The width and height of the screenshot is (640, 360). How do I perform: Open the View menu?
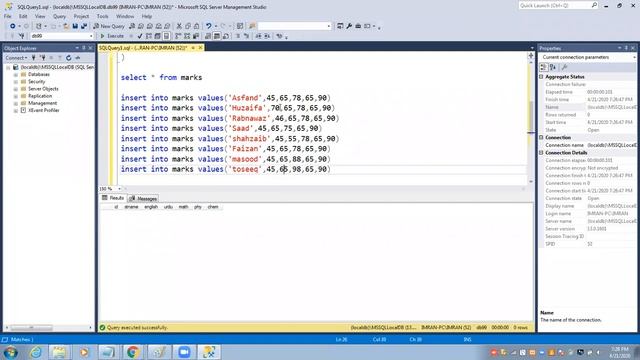tap(40, 16)
